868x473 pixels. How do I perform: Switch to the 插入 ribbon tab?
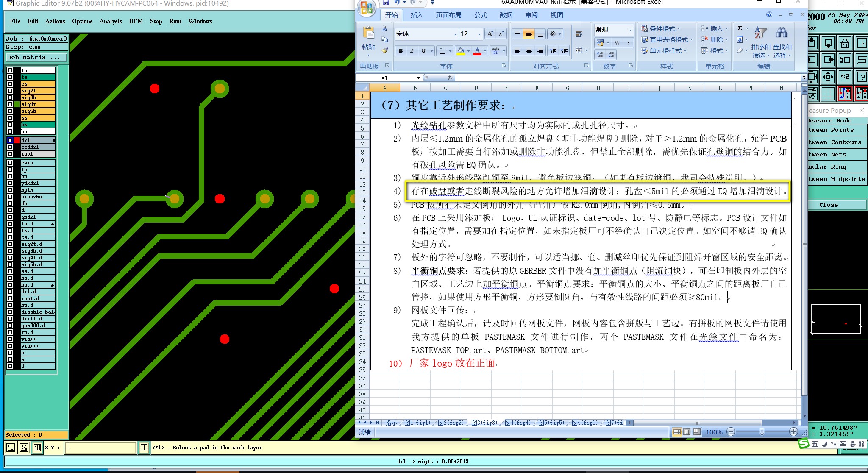pos(417,15)
